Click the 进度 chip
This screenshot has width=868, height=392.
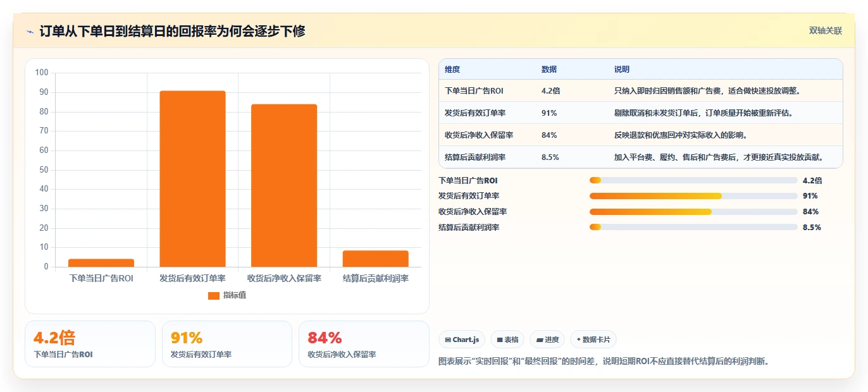[547, 340]
